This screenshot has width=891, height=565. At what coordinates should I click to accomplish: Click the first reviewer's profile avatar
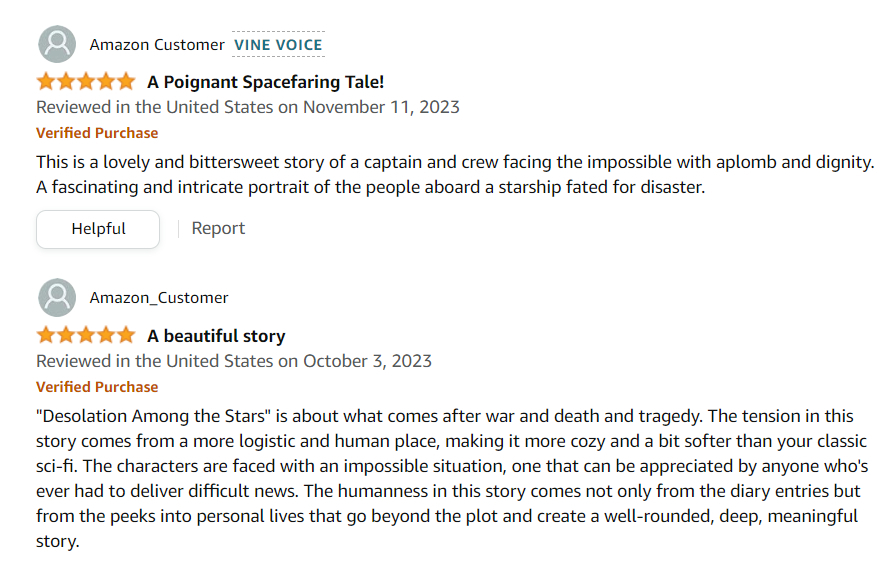56,44
